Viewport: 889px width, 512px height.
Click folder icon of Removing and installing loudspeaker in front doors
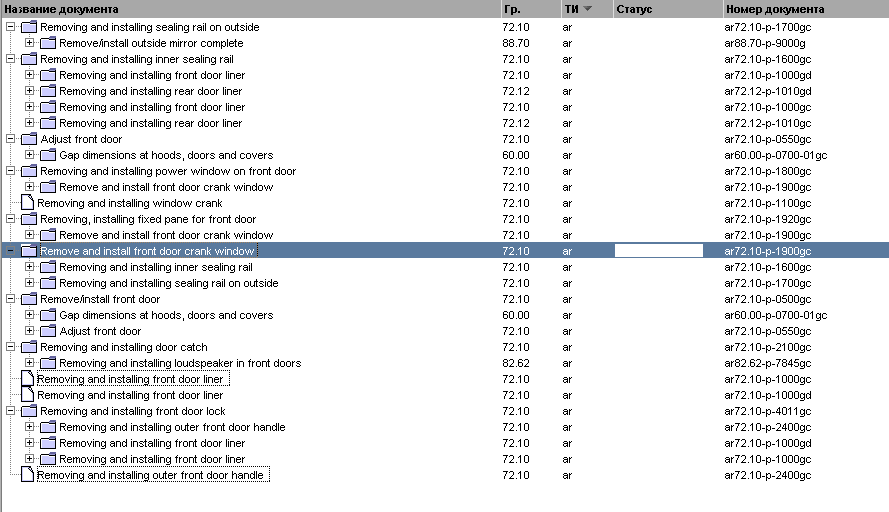[x=48, y=363]
